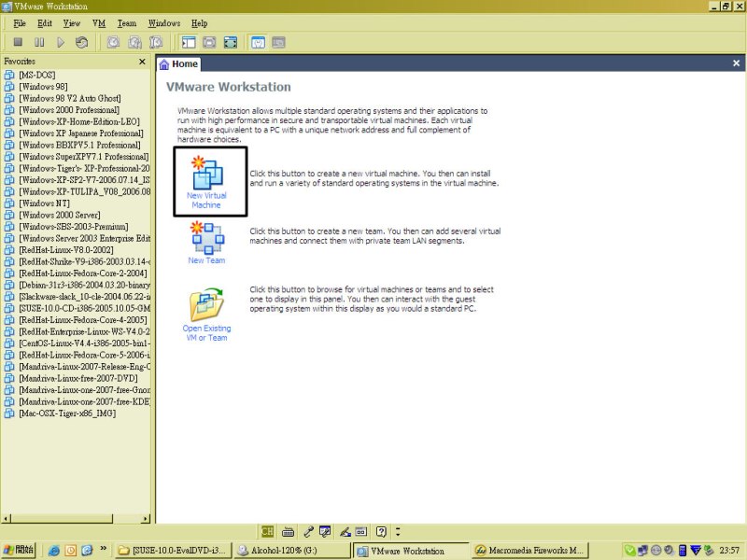Click the language bar help question icon

tap(381, 531)
